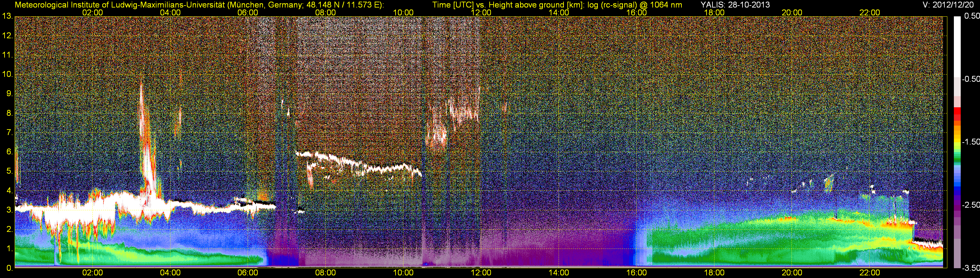Select 22:00 label on bottom time axis
The image size is (980, 278).
pos(870,273)
